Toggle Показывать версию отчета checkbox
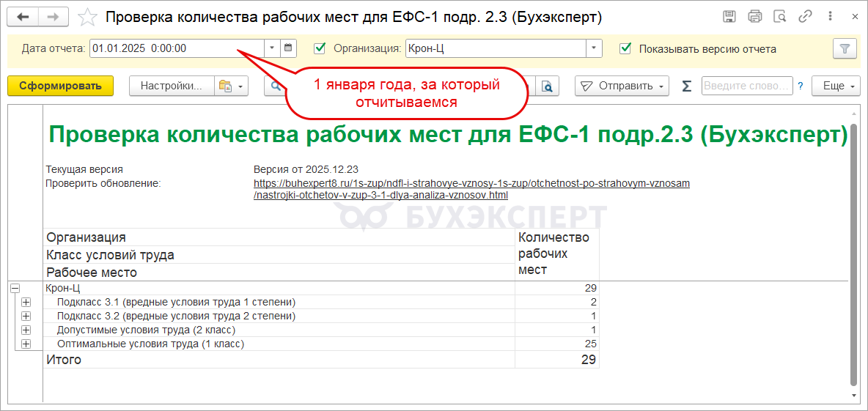 [625, 48]
